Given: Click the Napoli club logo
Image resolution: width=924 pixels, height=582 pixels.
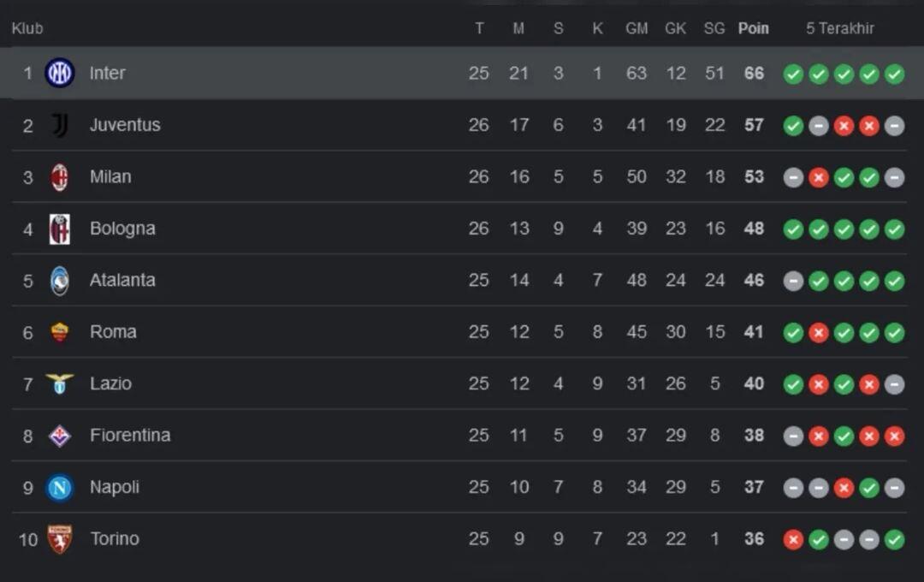Looking at the screenshot, I should click(60, 487).
